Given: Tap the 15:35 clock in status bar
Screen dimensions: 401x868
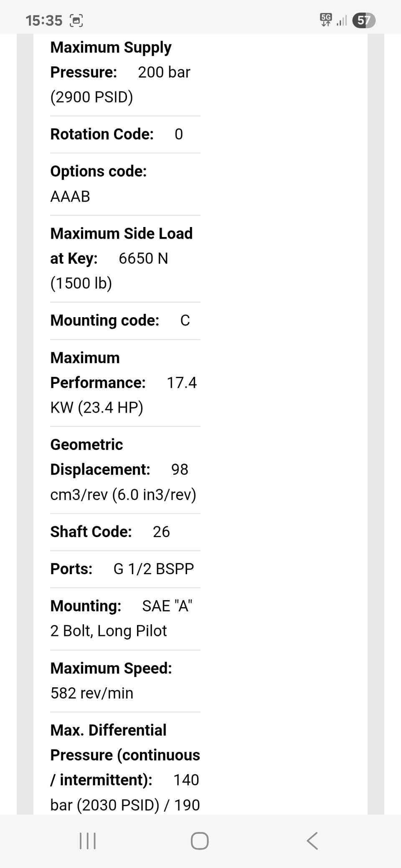Looking at the screenshot, I should tap(44, 20).
